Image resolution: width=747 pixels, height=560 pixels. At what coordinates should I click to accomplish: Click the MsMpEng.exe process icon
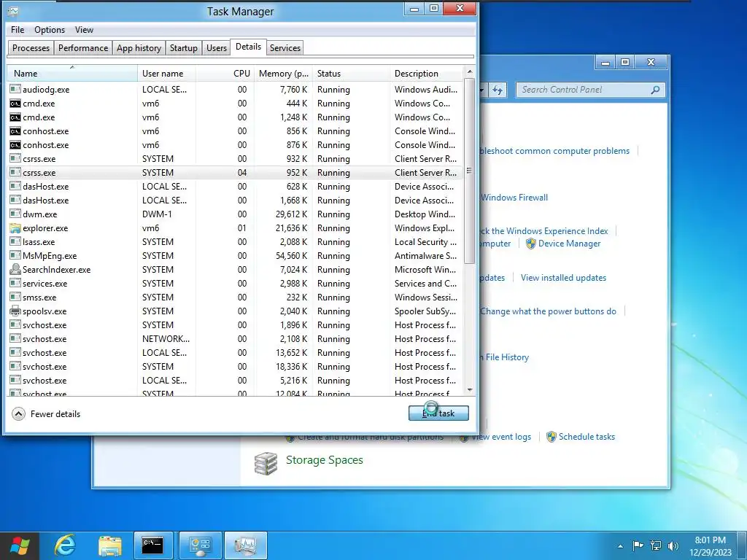[15, 255]
